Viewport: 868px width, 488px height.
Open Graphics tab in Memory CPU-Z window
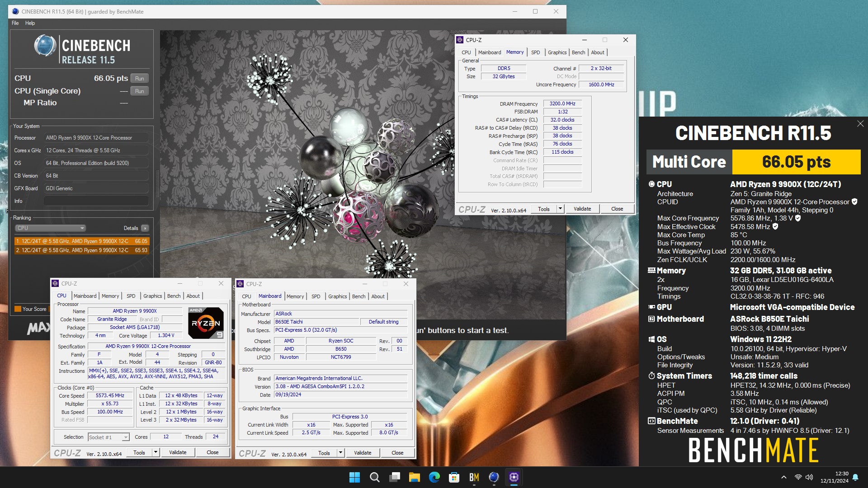(x=557, y=52)
